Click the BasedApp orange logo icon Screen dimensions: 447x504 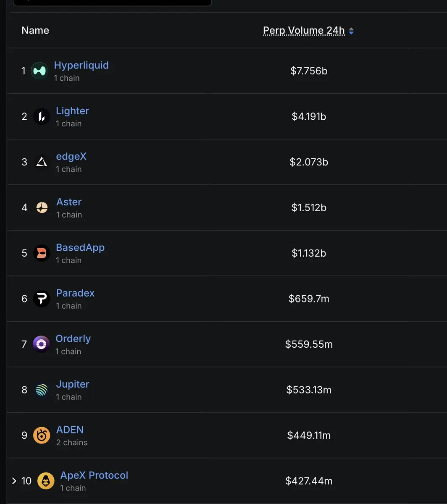(x=42, y=253)
